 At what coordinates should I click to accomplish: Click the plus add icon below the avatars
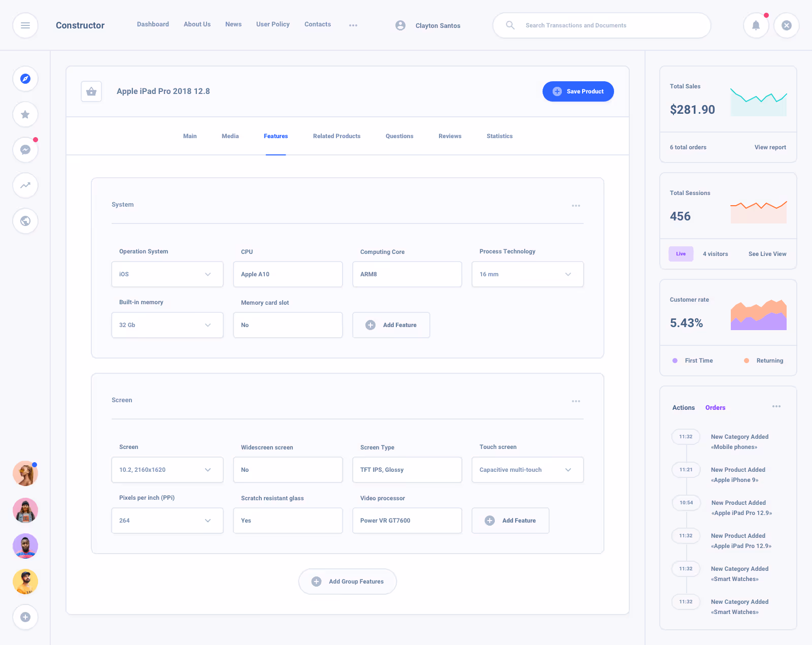pyautogui.click(x=25, y=617)
